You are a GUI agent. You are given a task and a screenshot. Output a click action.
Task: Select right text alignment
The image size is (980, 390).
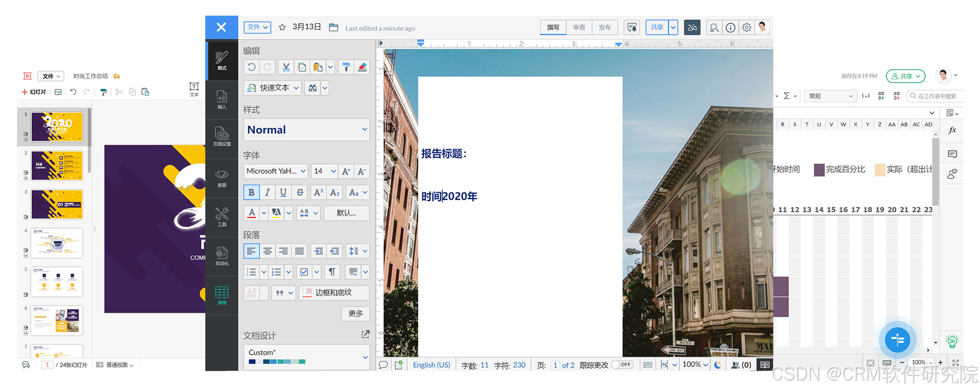tap(283, 251)
